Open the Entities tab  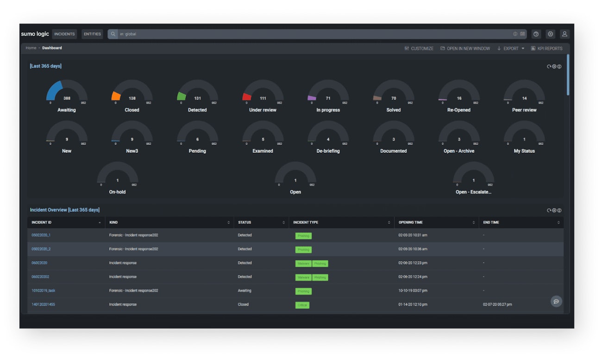point(92,34)
